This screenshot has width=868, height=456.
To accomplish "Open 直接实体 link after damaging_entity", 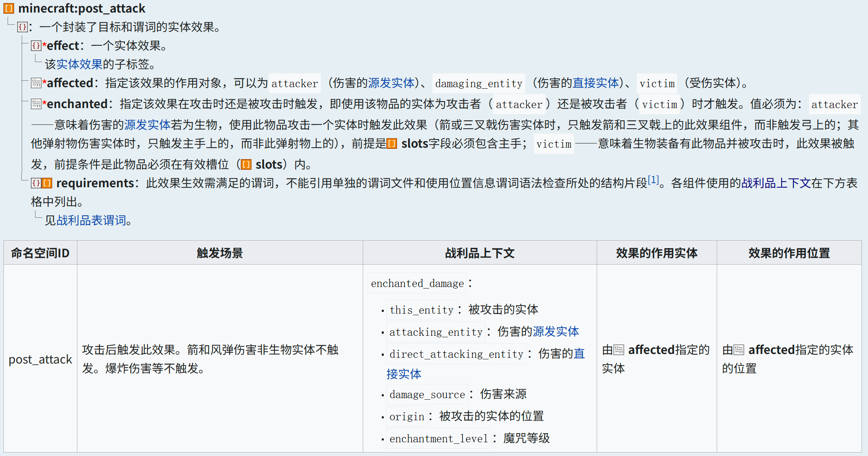I will (596, 83).
